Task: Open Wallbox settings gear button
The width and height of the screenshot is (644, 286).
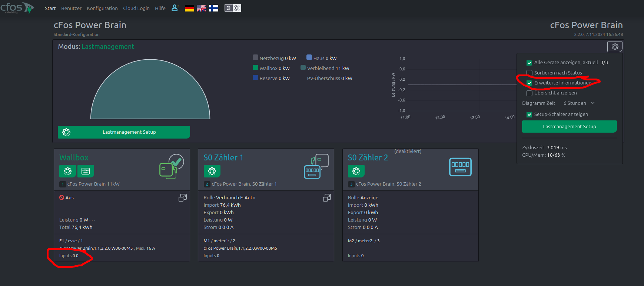Action: point(67,171)
